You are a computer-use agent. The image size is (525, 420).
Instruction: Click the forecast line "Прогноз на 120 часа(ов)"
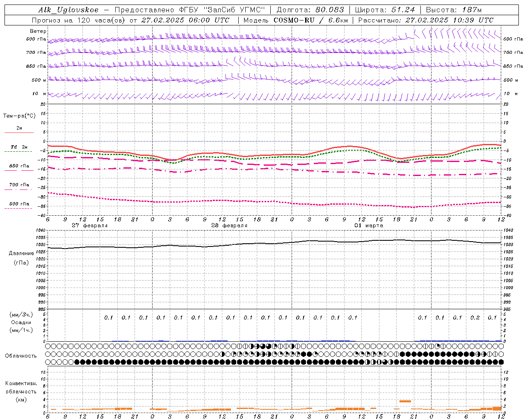79,20
